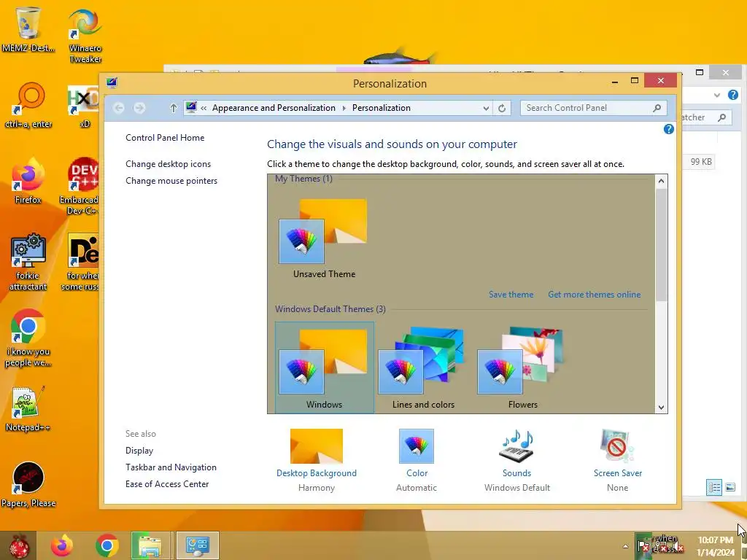Open Sounds settings piano icon
The image size is (747, 560).
point(517,446)
